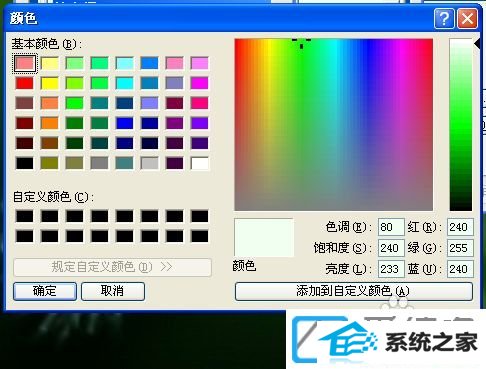Select the red basic color swatch
The image size is (486, 369).
pyautogui.click(x=24, y=83)
